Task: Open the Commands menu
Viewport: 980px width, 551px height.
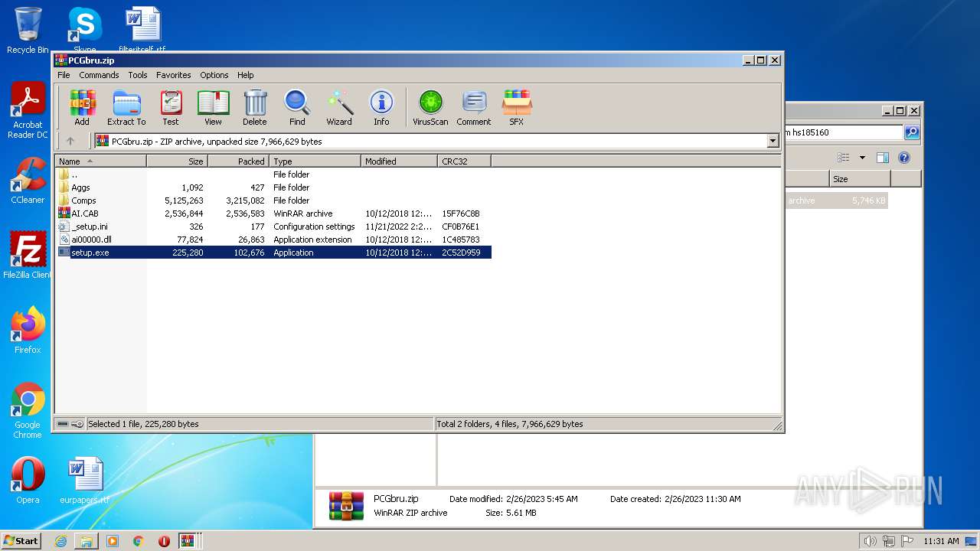Action: click(x=99, y=75)
